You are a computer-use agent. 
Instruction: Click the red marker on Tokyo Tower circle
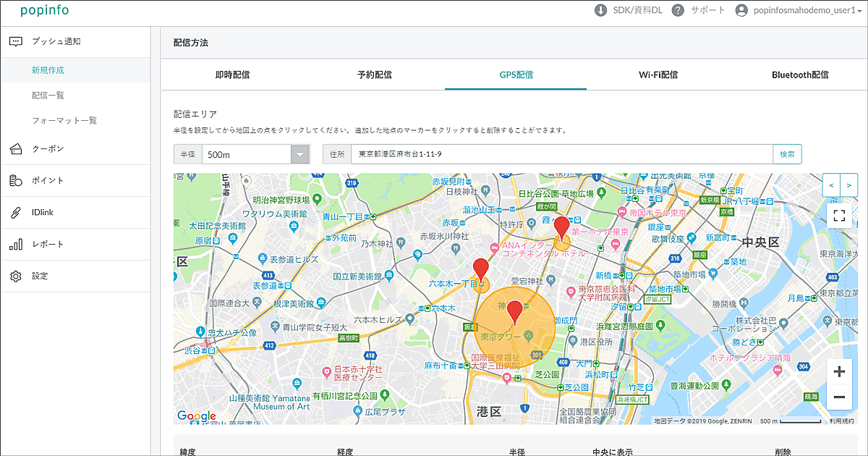pos(514,312)
